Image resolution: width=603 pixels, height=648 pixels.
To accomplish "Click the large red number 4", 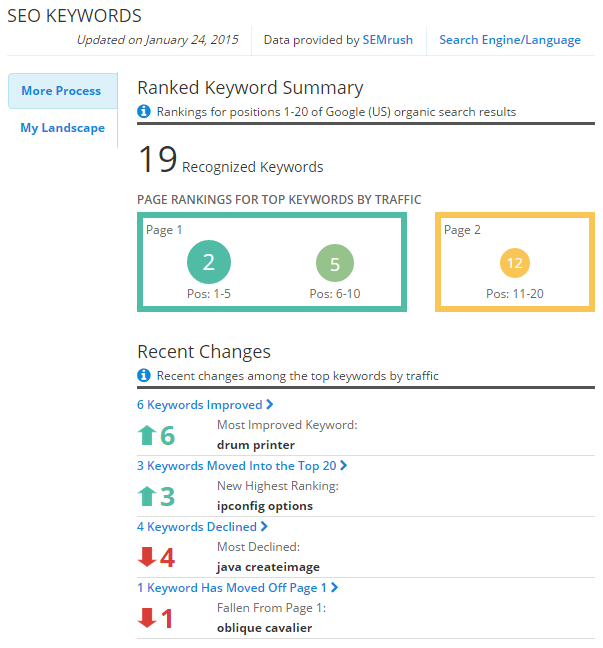I will tap(167, 557).
